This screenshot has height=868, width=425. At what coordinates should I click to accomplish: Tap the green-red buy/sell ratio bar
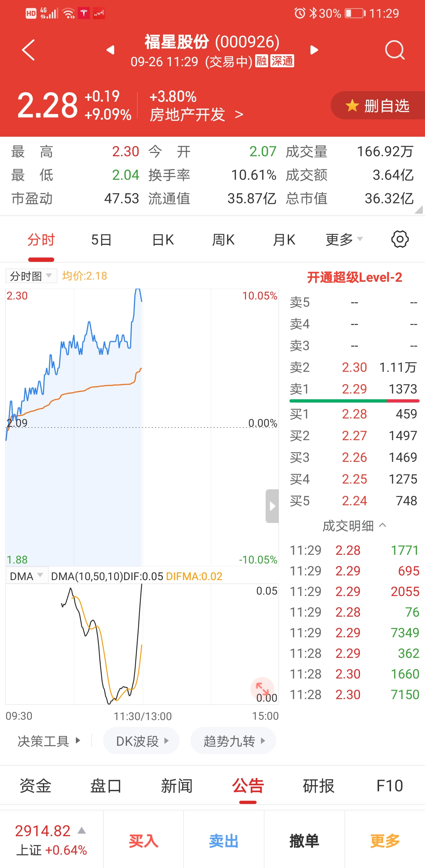[x=354, y=401]
